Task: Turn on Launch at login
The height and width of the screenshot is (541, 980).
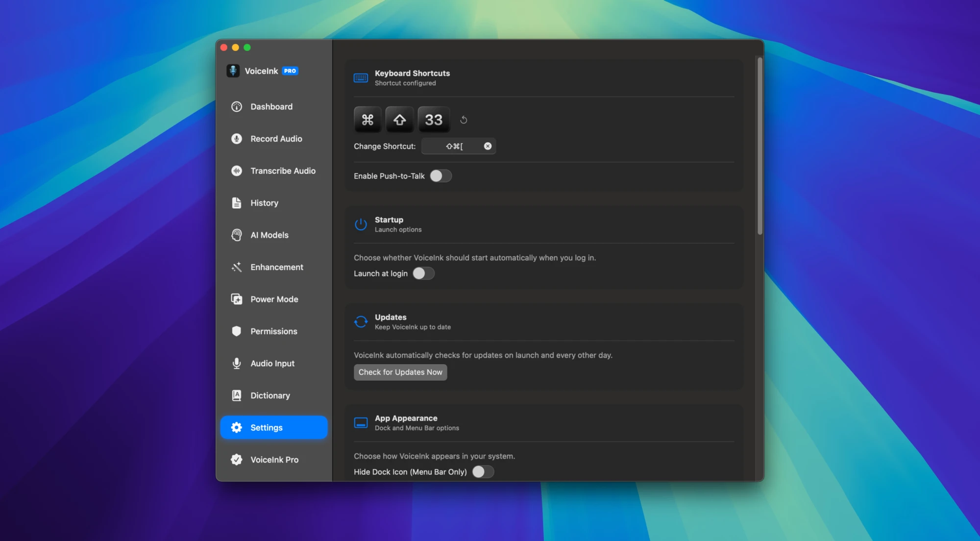Action: tap(423, 273)
